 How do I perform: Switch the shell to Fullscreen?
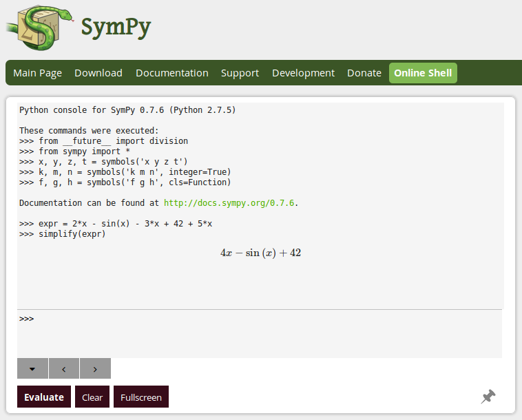(141, 397)
